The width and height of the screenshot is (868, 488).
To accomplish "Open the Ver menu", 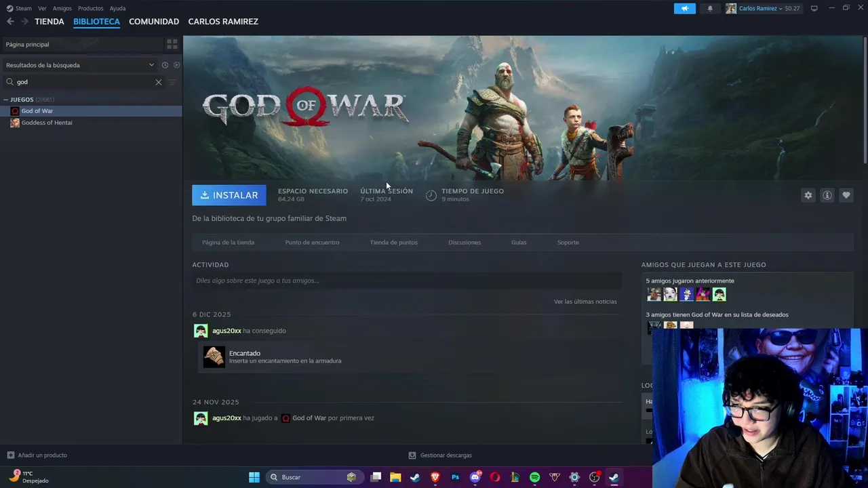I will (42, 8).
